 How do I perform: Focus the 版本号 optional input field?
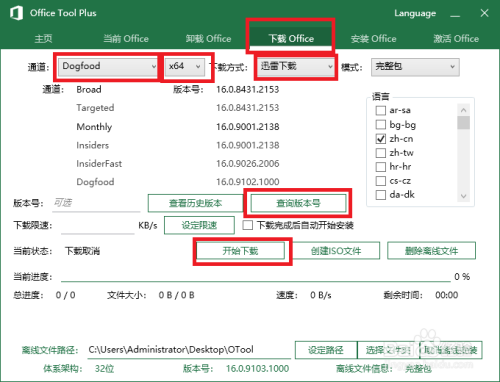coord(96,203)
